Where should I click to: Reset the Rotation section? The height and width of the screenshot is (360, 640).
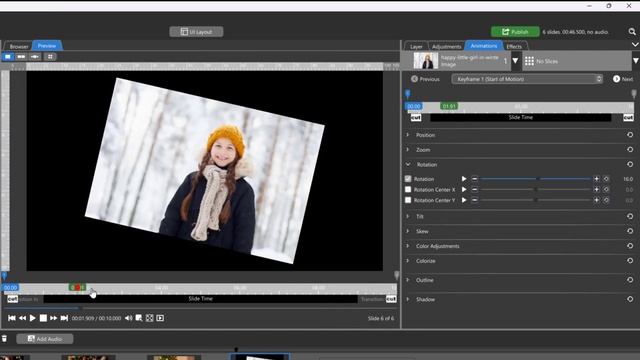pos(630,164)
